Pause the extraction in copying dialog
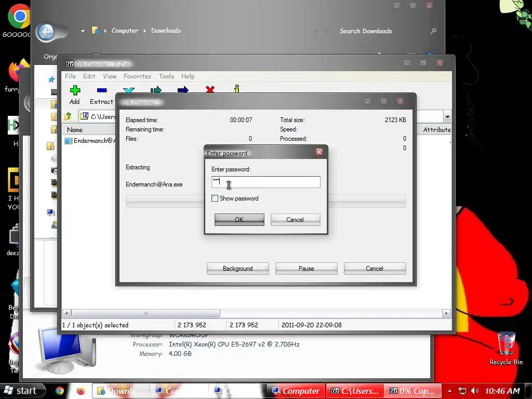This screenshot has width=532, height=399. [306, 269]
